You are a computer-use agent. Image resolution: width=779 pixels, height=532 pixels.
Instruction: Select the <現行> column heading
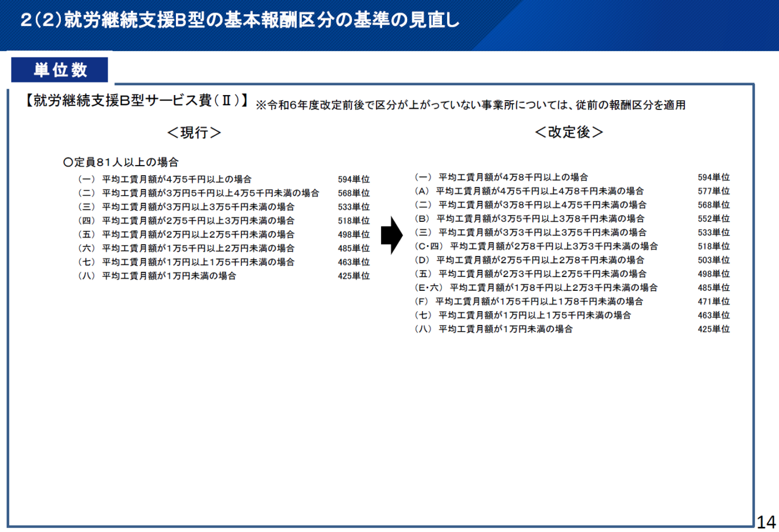194,133
